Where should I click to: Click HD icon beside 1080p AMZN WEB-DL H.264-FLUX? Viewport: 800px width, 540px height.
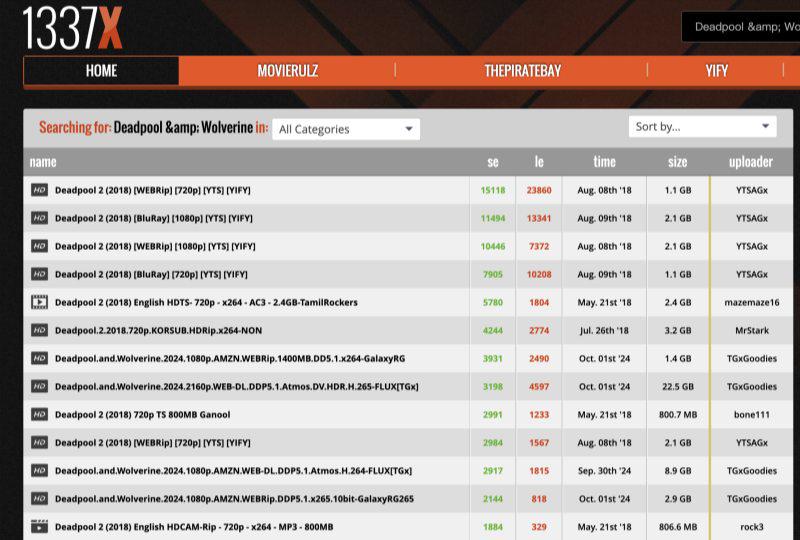[x=39, y=471]
